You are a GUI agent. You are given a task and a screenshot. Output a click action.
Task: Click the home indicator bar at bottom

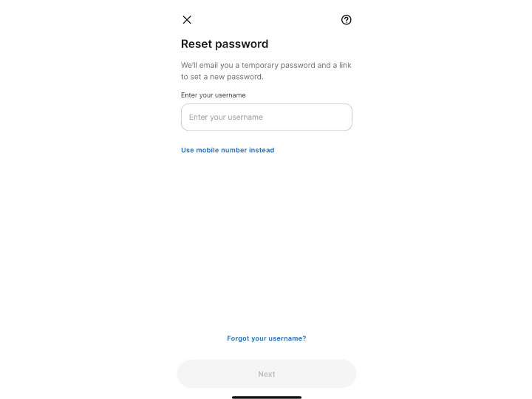pyautogui.click(x=266, y=397)
